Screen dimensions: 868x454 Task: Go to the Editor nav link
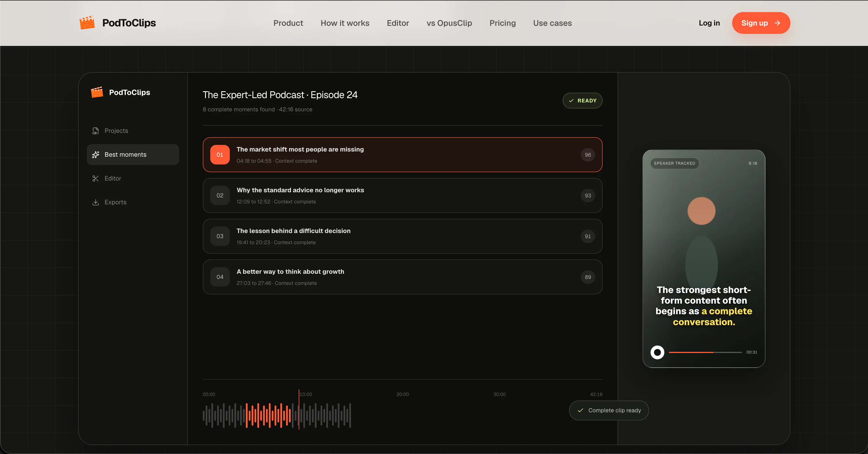[398, 23]
